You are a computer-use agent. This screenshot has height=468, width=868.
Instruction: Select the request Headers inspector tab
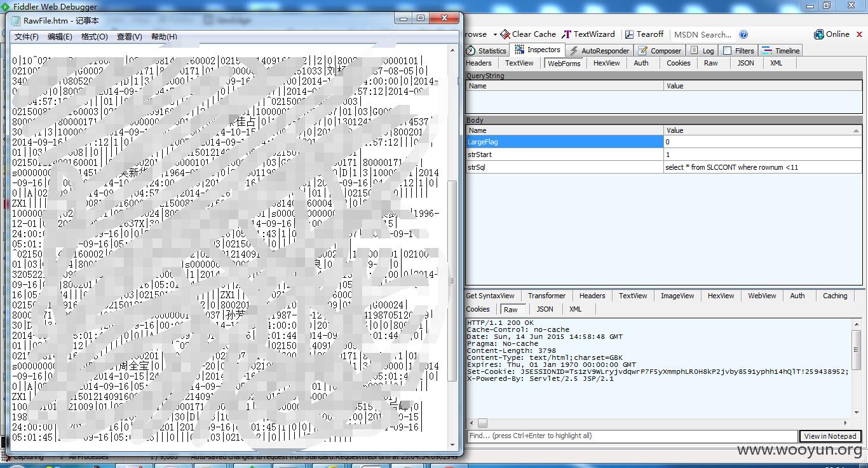[478, 63]
